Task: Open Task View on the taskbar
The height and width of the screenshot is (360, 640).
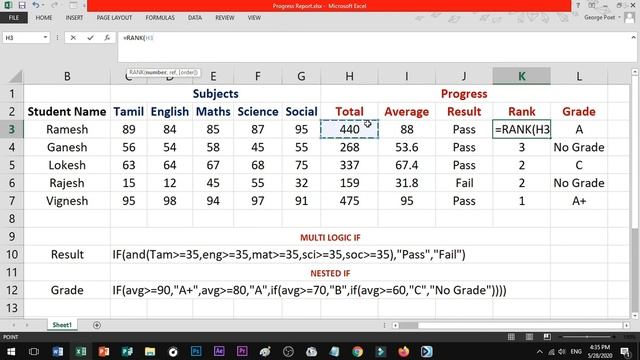Action: tap(34, 351)
